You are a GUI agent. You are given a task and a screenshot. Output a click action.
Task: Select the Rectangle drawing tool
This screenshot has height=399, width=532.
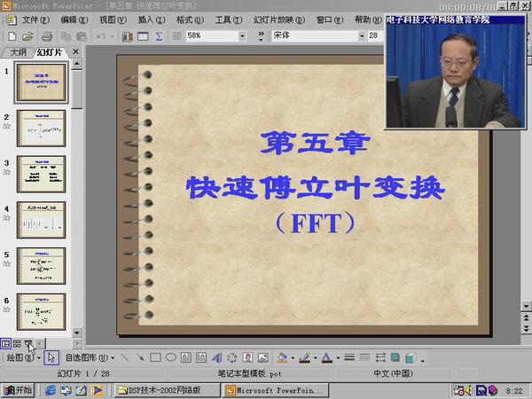pos(154,358)
